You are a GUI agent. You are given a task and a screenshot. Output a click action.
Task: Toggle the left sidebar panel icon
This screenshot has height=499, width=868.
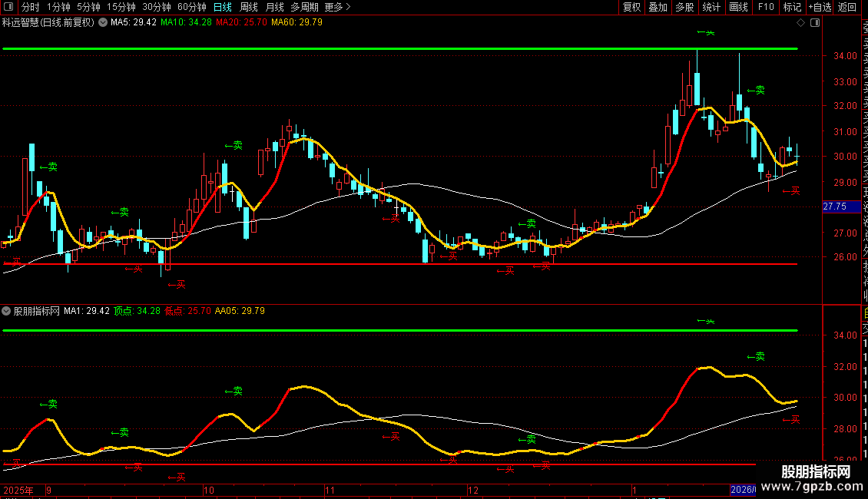pyautogui.click(x=8, y=7)
